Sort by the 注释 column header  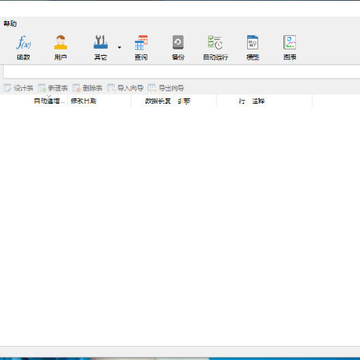point(280,101)
